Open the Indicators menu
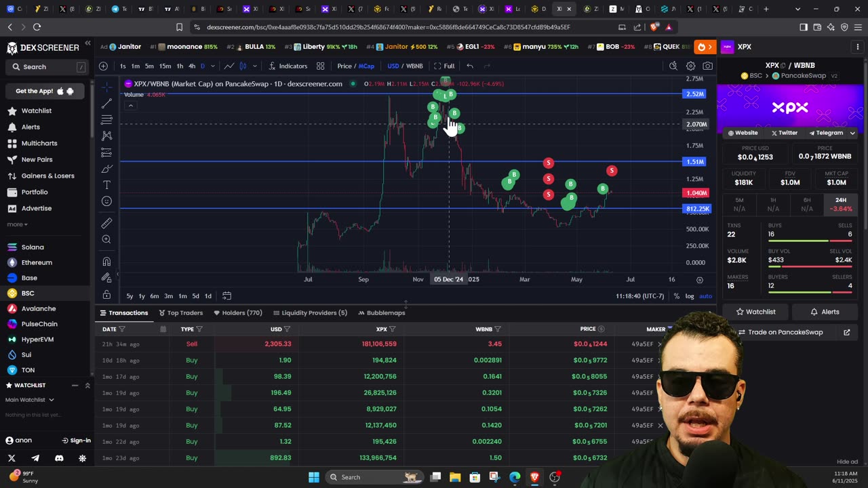868x488 pixels. click(x=288, y=66)
